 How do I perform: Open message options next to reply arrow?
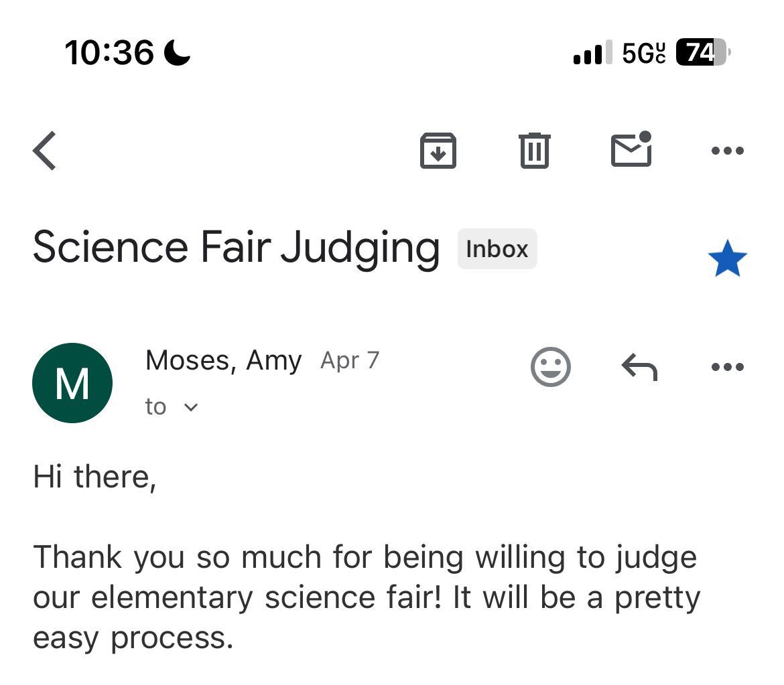pos(727,367)
